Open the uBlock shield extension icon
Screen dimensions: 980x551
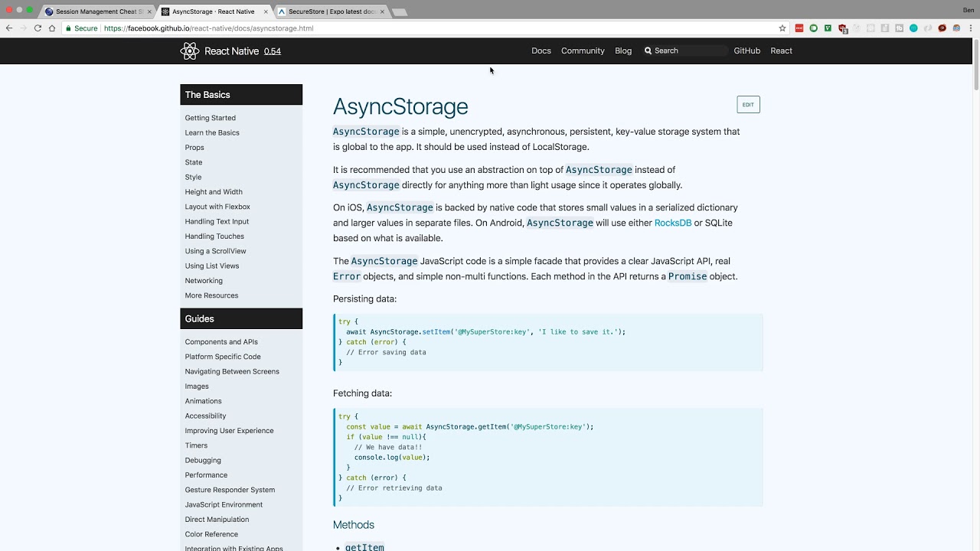(x=843, y=28)
